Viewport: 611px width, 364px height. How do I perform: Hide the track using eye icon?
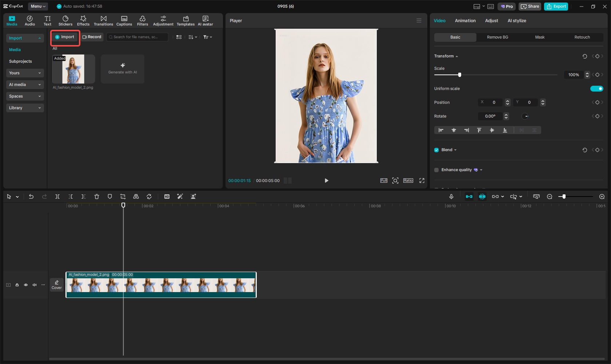coord(26,285)
